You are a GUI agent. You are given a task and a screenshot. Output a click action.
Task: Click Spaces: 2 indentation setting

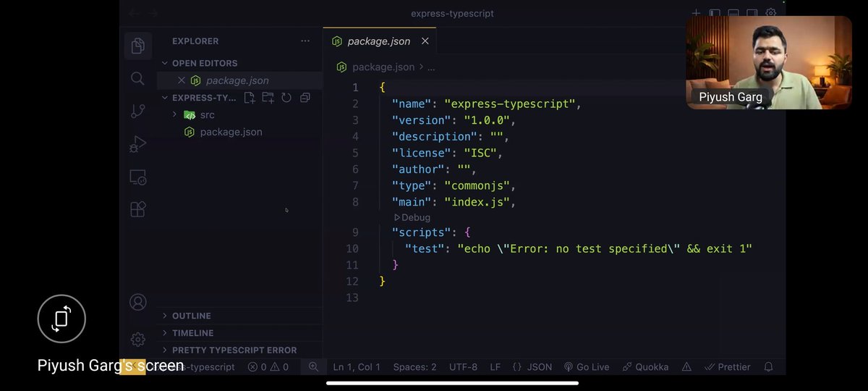tap(414, 367)
